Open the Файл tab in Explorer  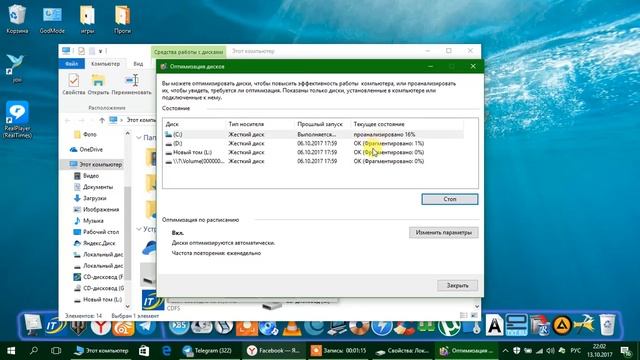click(71, 64)
